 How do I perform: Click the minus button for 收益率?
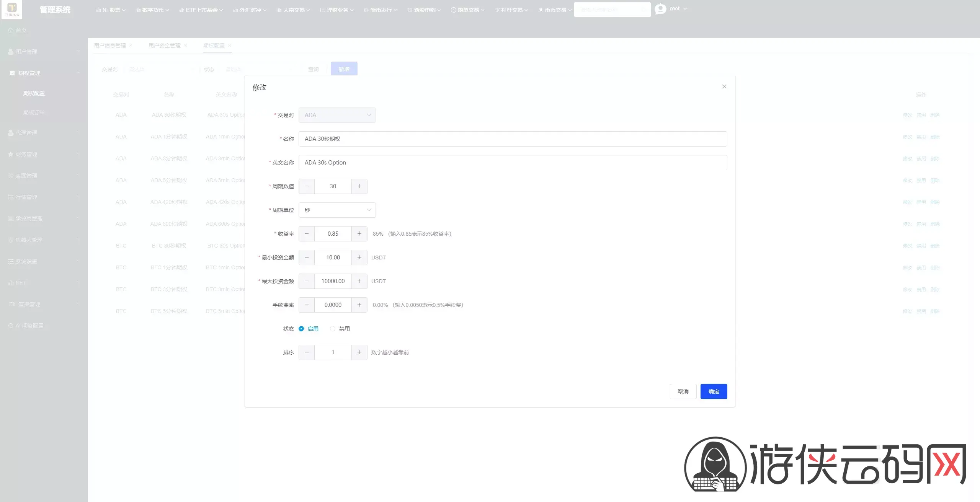point(307,234)
